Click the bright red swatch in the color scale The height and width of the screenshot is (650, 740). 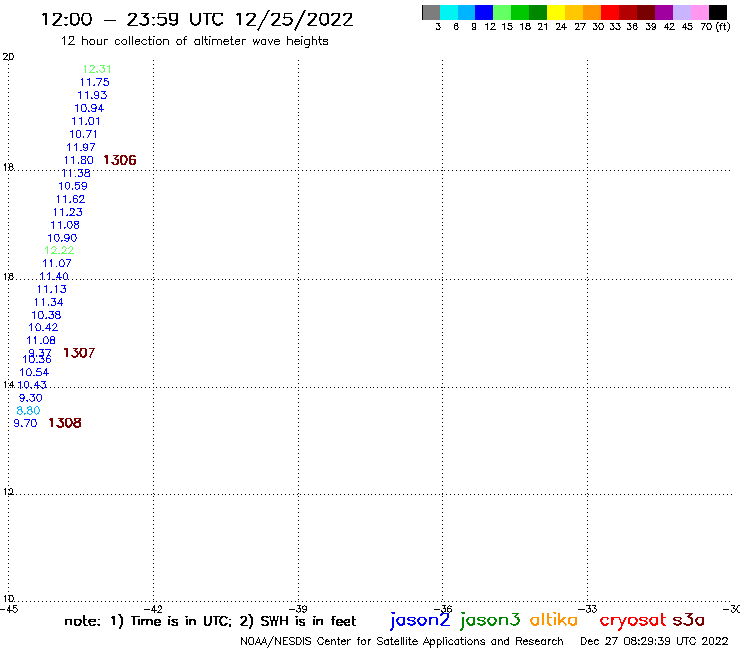click(610, 12)
